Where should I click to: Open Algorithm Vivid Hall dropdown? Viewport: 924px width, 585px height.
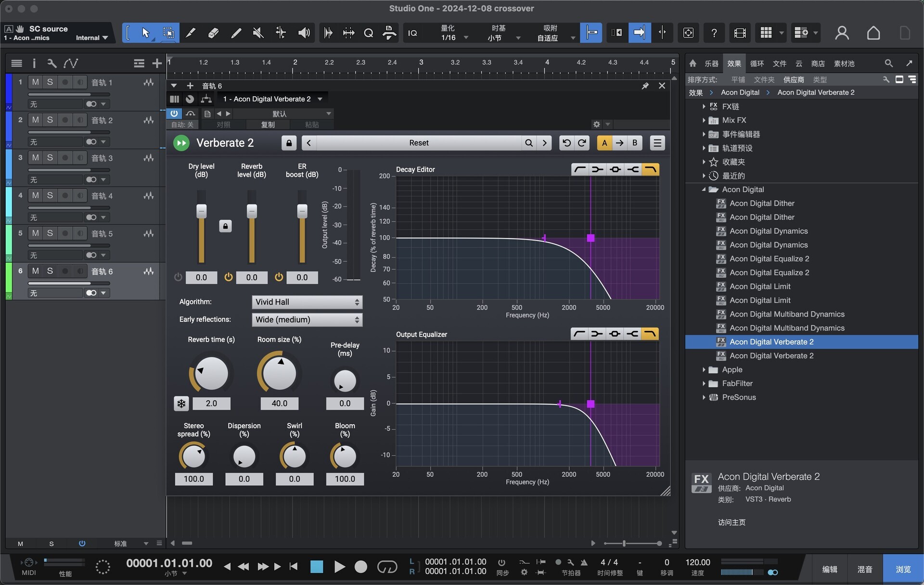click(307, 302)
